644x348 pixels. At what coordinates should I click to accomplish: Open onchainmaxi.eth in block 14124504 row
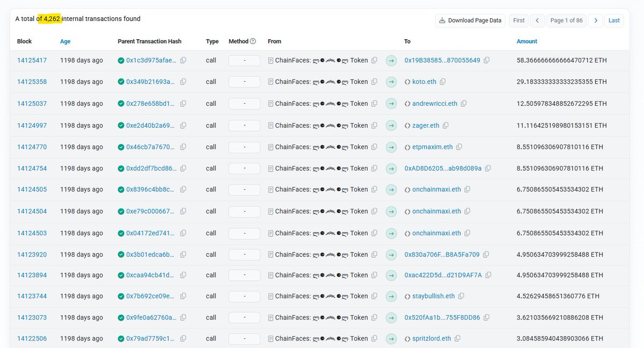coord(436,212)
